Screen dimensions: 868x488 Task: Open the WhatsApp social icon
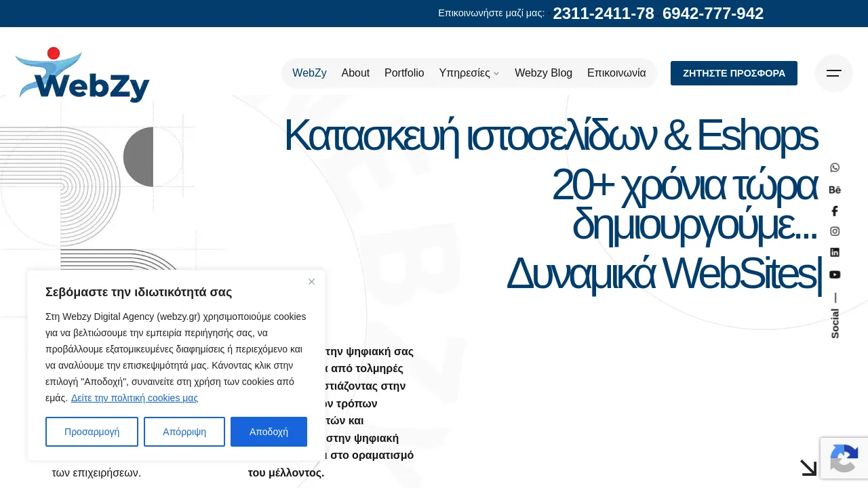click(x=835, y=167)
